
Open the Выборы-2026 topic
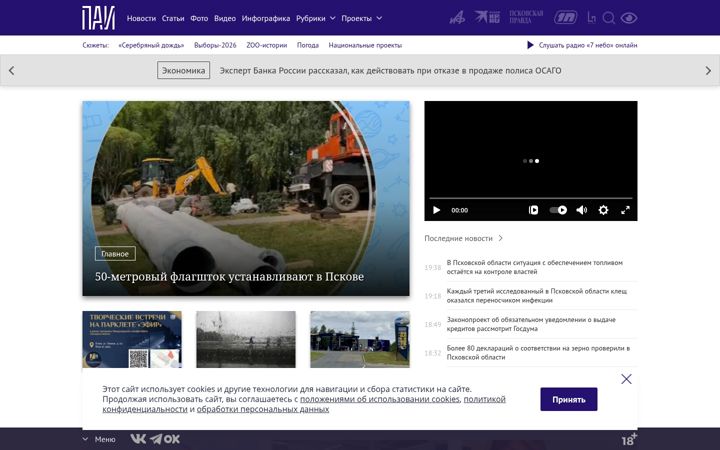click(215, 45)
